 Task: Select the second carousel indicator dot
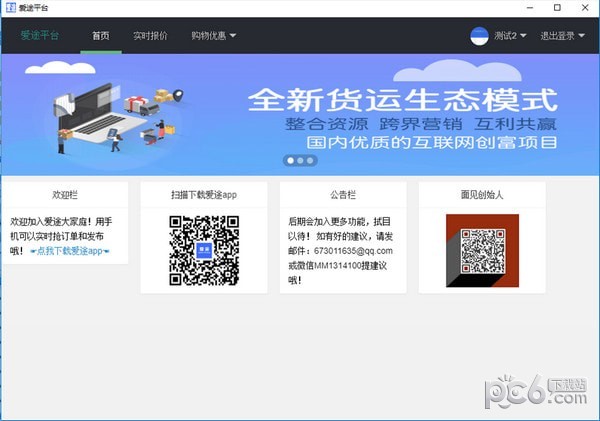coord(300,160)
